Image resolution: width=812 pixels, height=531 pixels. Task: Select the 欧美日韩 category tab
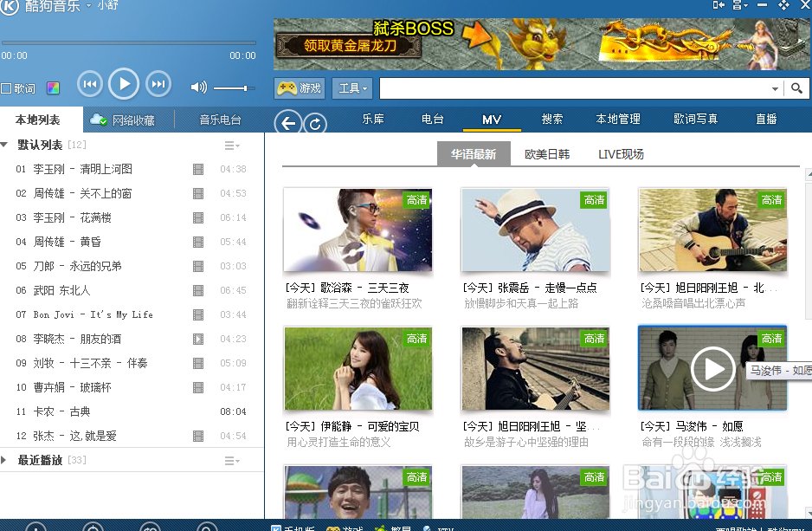click(x=547, y=154)
